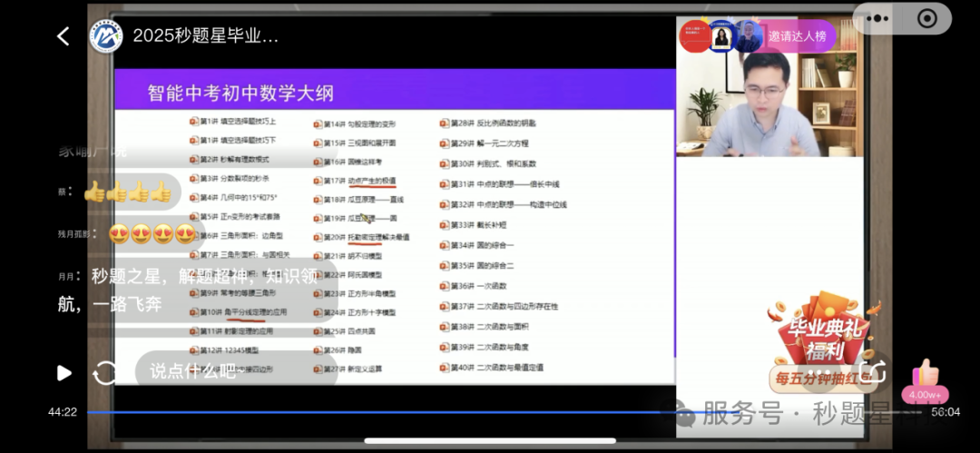This screenshot has height=453, width=980.
Task: Click the 第11讲 射影定理的应用 PowerPoint icon
Action: [194, 331]
